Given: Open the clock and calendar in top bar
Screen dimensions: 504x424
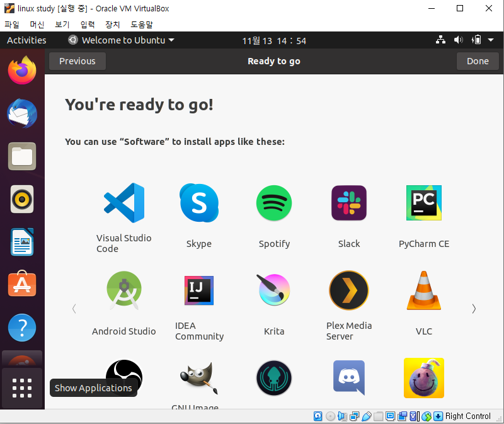Looking at the screenshot, I should [x=274, y=40].
